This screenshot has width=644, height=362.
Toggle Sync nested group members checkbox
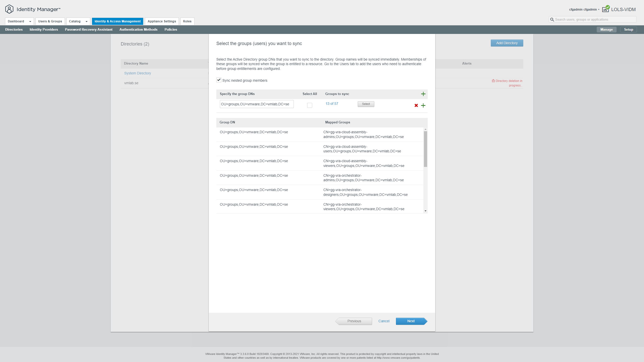(219, 80)
